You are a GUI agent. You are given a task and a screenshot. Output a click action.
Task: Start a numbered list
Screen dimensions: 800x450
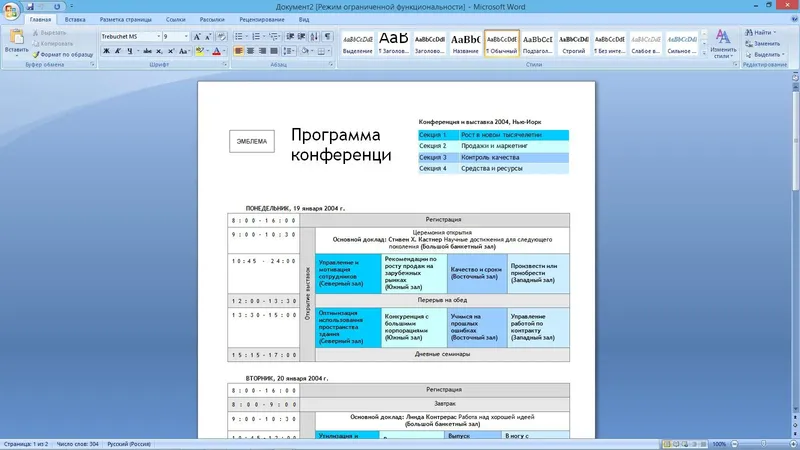(256, 37)
